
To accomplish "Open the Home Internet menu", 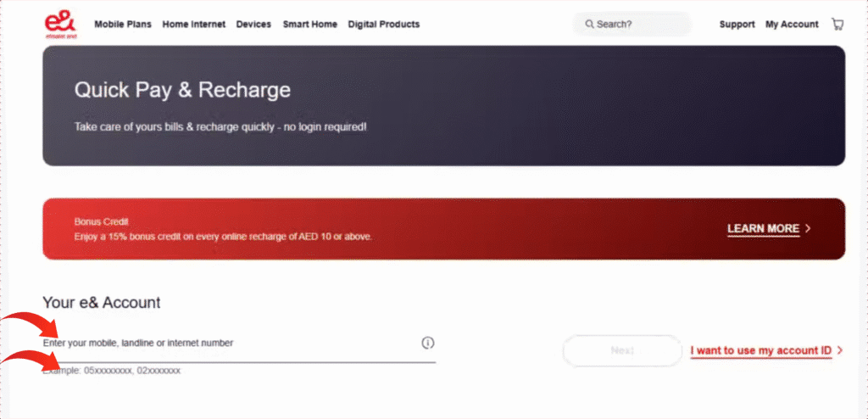I will (x=194, y=25).
